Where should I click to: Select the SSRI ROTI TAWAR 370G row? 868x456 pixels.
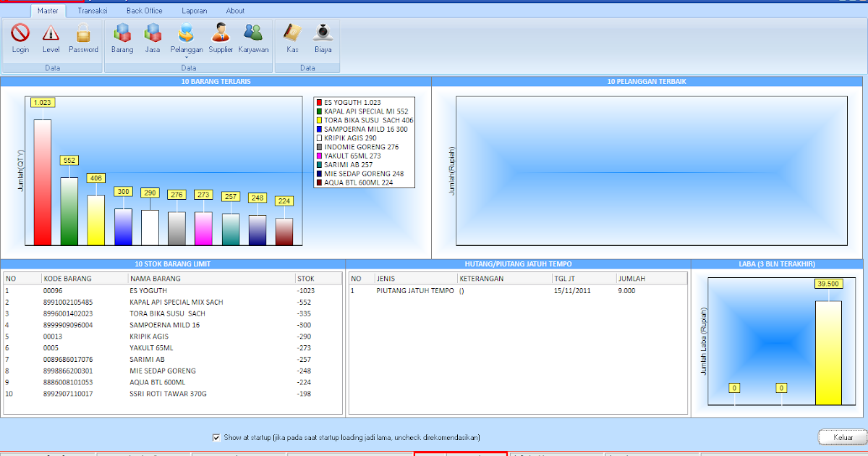(x=172, y=394)
